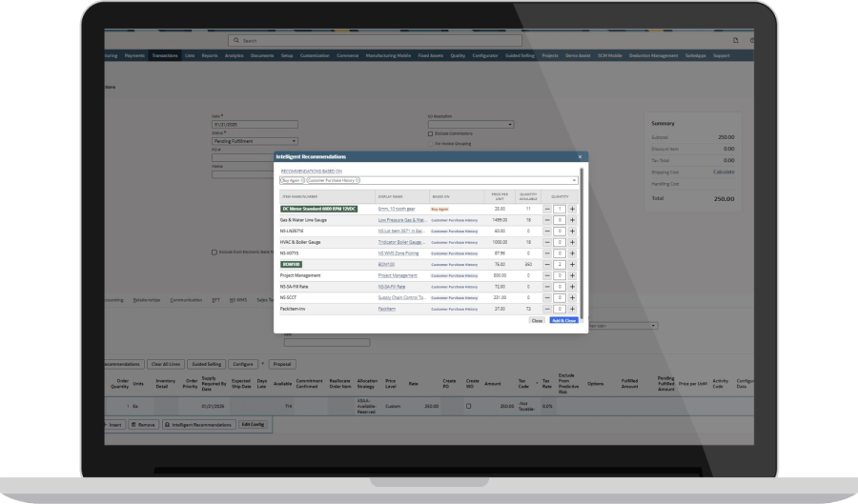Screen dimensions: 858x504
Task: Subtract one HVAC & Boiler Gauge
Action: [546, 242]
